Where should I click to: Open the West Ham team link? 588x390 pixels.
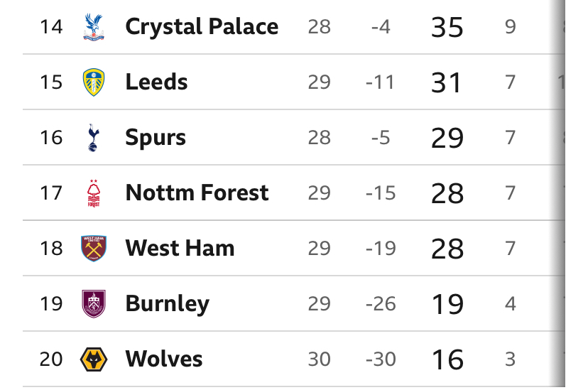pyautogui.click(x=180, y=248)
